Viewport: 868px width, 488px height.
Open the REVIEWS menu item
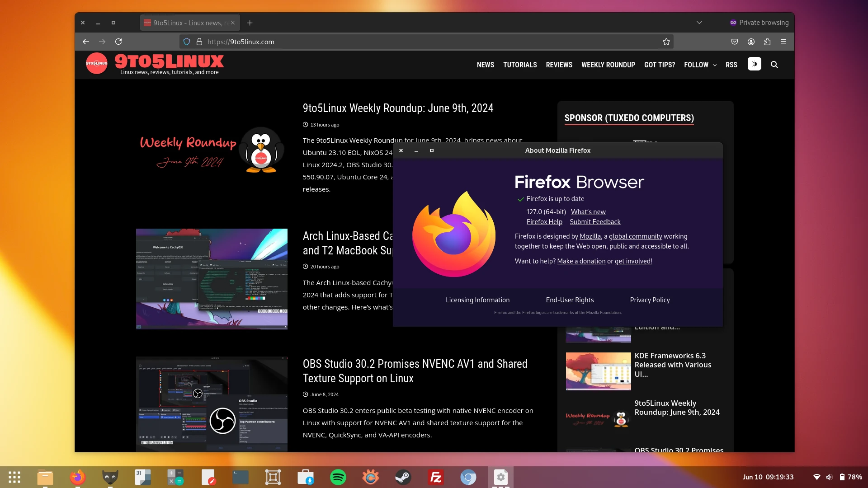pyautogui.click(x=559, y=65)
